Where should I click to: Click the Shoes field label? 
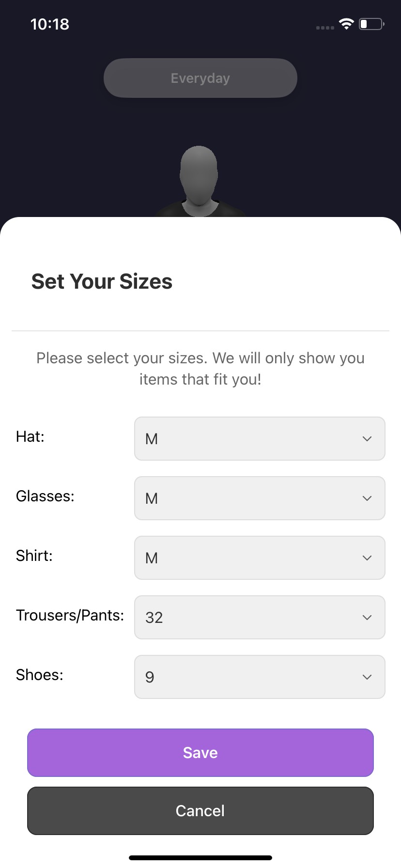click(40, 675)
